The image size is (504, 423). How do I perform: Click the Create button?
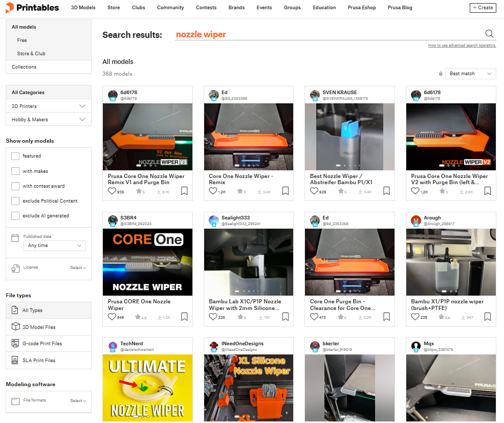tap(483, 7)
